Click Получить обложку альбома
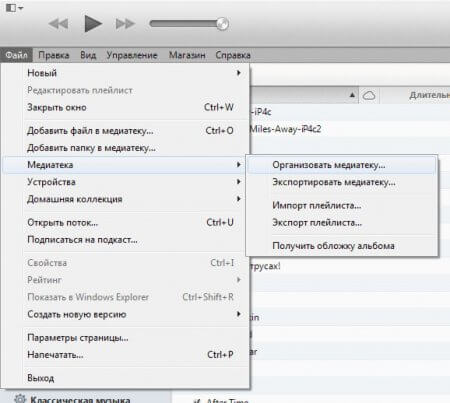Image resolution: width=450 pixels, height=403 pixels. [342, 246]
